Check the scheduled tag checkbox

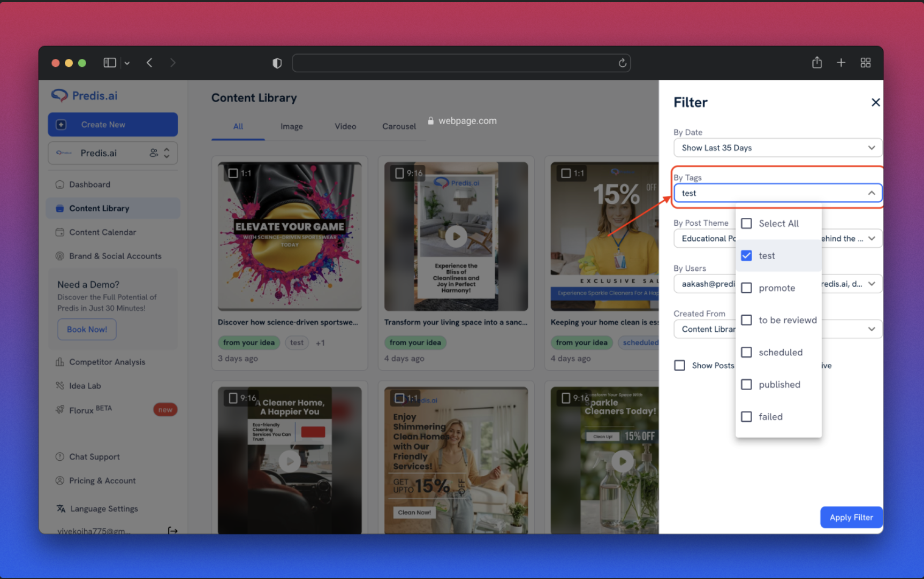click(746, 352)
